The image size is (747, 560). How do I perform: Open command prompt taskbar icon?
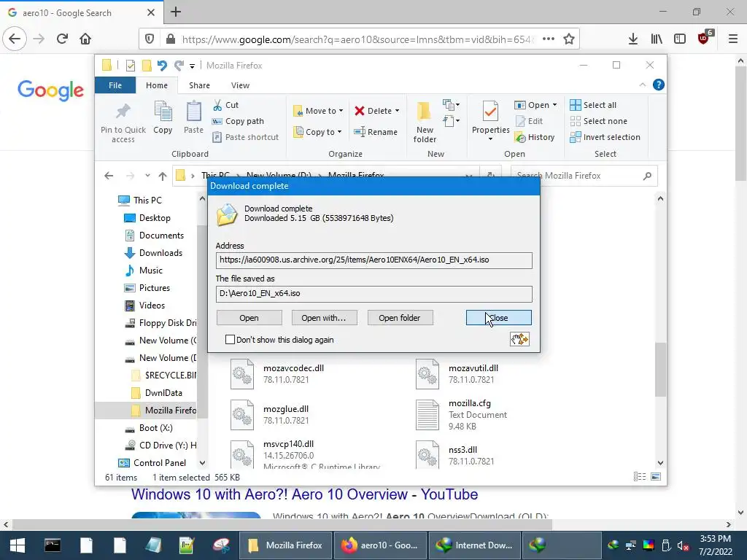click(53, 545)
